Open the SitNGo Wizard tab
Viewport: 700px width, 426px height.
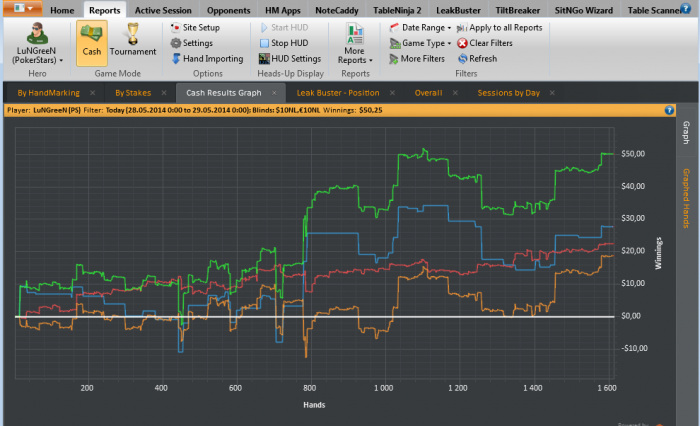pyautogui.click(x=583, y=10)
